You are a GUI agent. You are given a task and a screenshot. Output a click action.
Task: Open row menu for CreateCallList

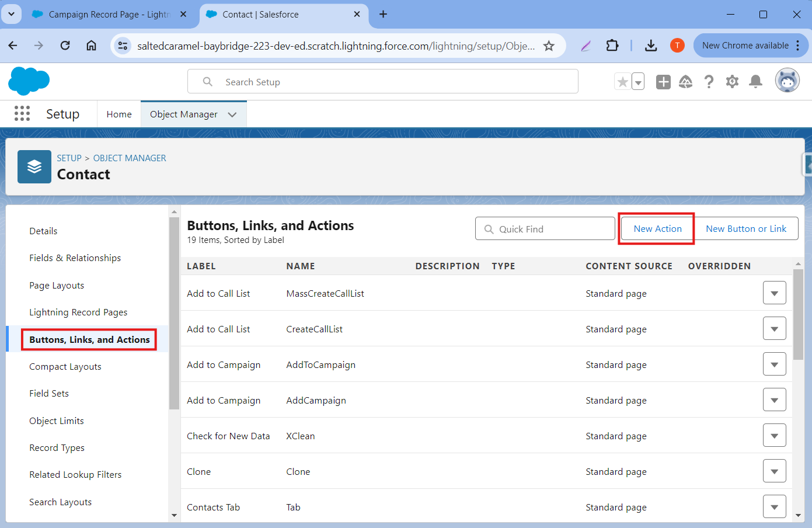pos(774,329)
